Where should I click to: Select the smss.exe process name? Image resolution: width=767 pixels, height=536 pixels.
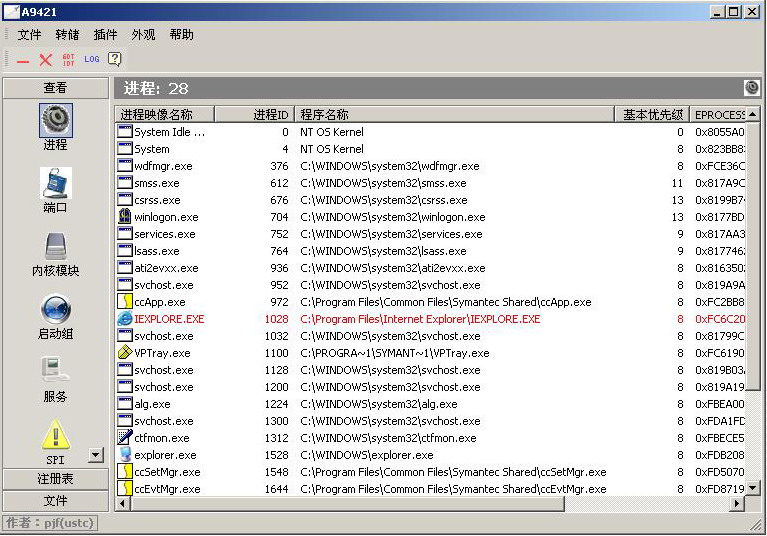tap(157, 183)
